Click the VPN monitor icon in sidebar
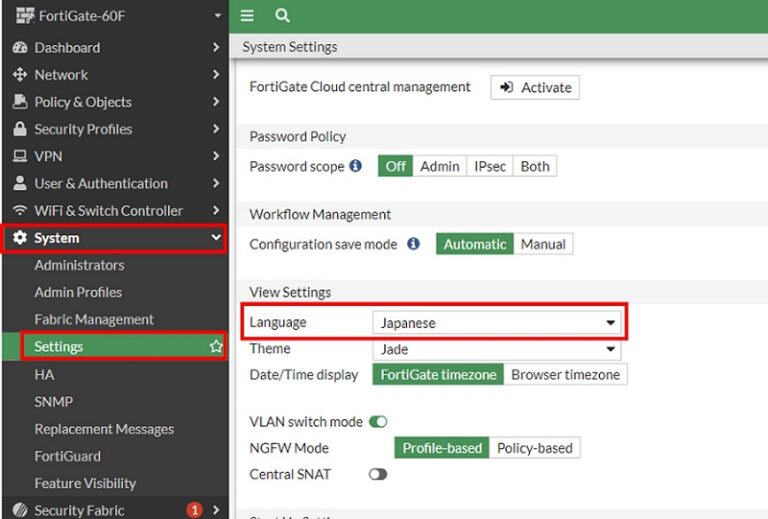This screenshot has height=519, width=768. 19,156
